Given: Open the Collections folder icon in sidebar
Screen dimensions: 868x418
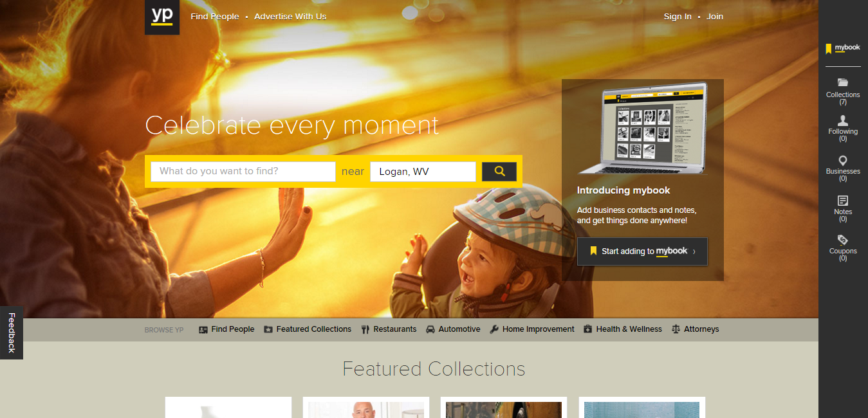Looking at the screenshot, I should click(842, 82).
